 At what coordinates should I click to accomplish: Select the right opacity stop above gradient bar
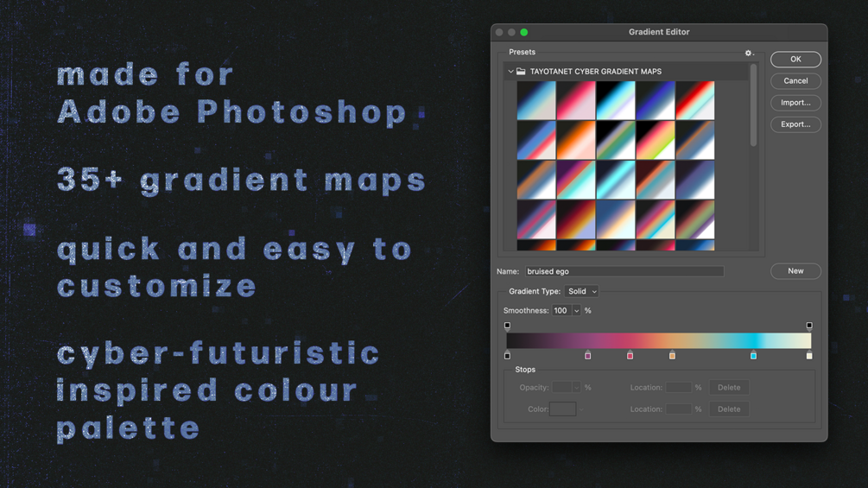point(809,326)
